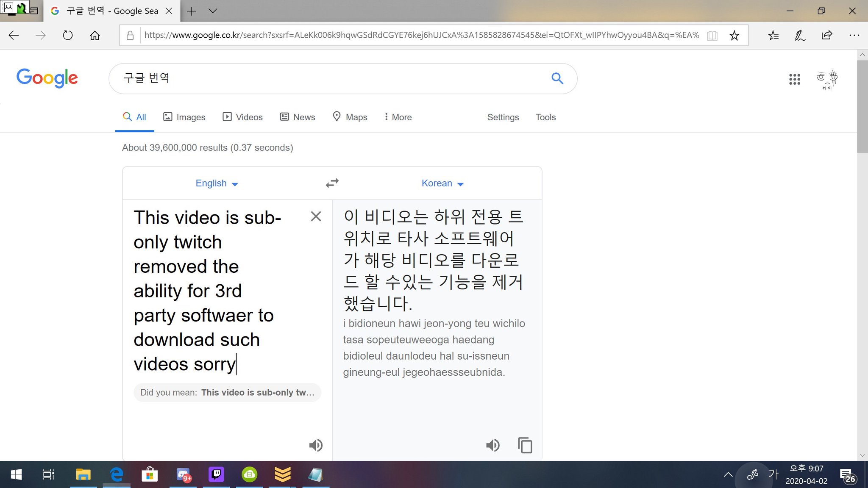
Task: Expand the English source language dropdown
Action: pyautogui.click(x=217, y=183)
